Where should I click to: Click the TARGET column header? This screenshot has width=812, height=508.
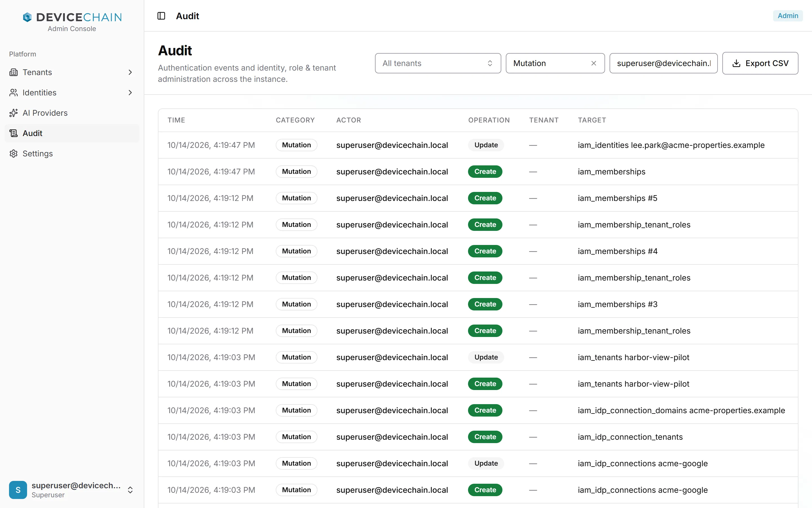pyautogui.click(x=592, y=120)
